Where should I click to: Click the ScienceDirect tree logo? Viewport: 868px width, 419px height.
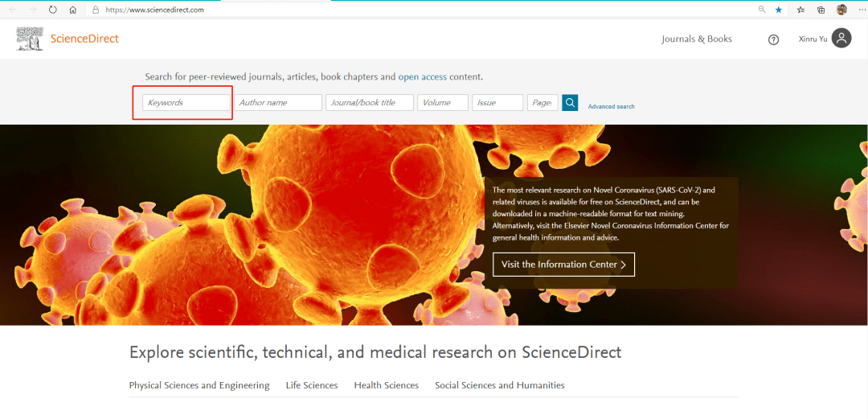click(30, 39)
